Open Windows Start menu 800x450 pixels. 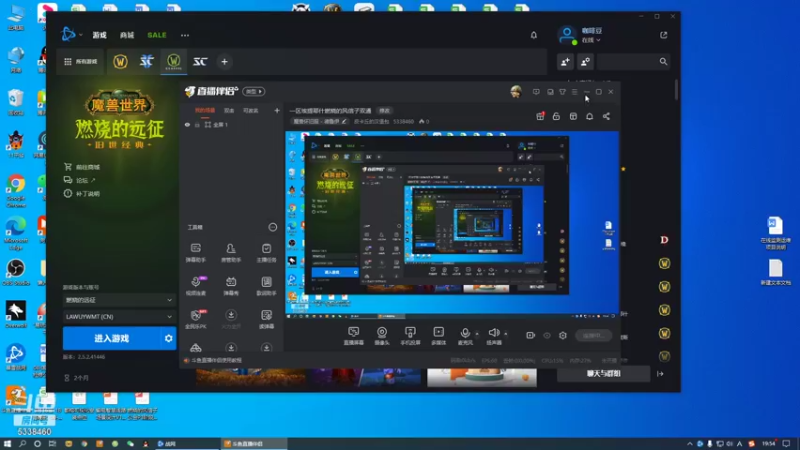[8, 444]
